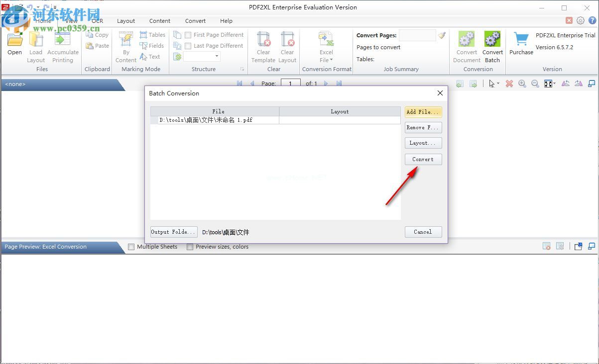Expand the pointer tool dropdown arrow
The image size is (599, 364).
tap(498, 84)
